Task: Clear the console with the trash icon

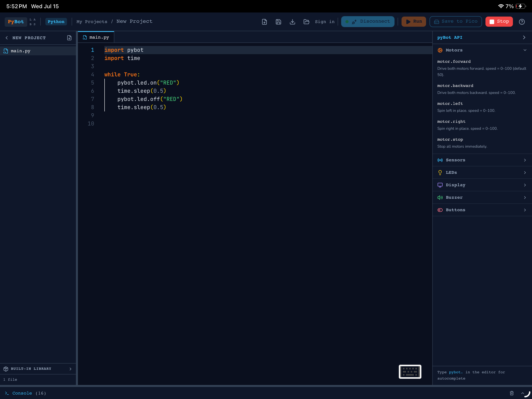Action: (512, 393)
